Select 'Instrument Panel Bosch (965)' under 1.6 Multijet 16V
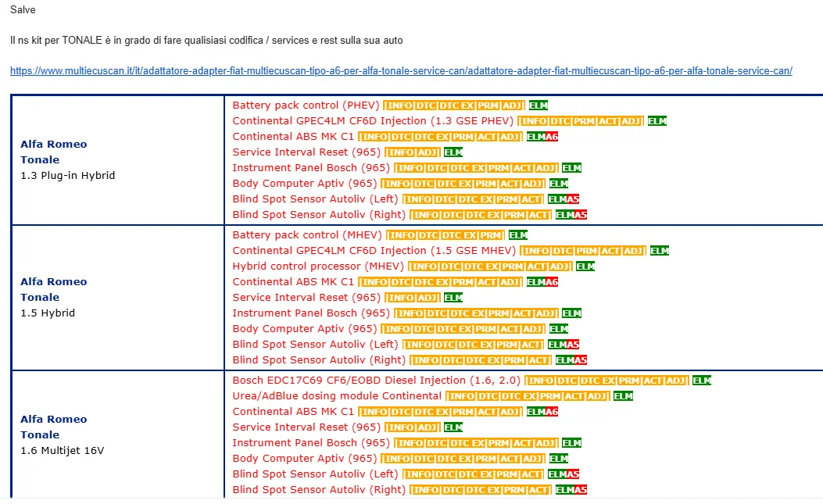 pyautogui.click(x=311, y=443)
